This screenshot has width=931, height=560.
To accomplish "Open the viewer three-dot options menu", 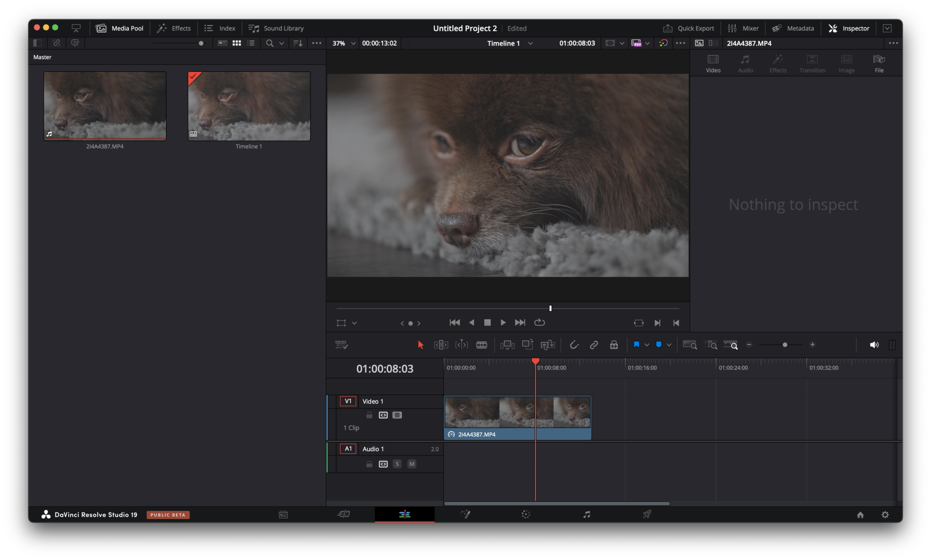I will tap(681, 43).
